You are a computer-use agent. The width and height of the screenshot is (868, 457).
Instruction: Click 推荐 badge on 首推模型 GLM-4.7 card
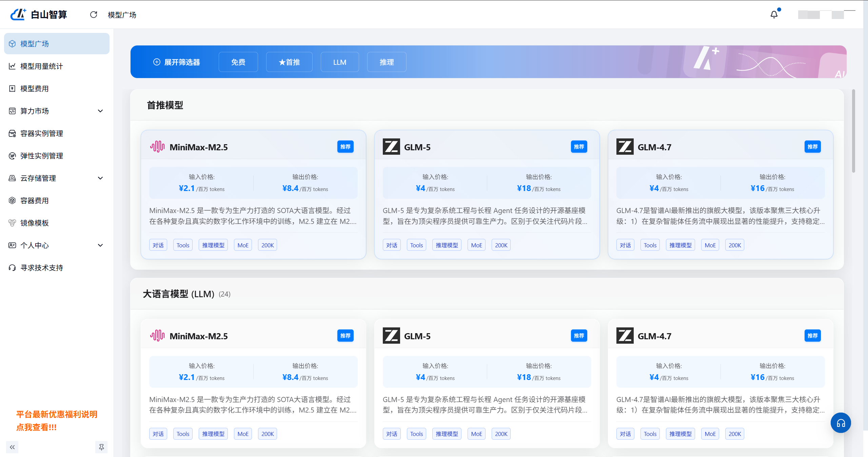pos(812,147)
